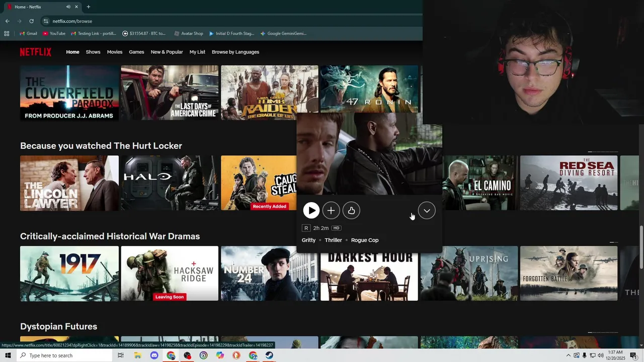Open the Games section
This screenshot has height=362, width=644.
[136, 52]
